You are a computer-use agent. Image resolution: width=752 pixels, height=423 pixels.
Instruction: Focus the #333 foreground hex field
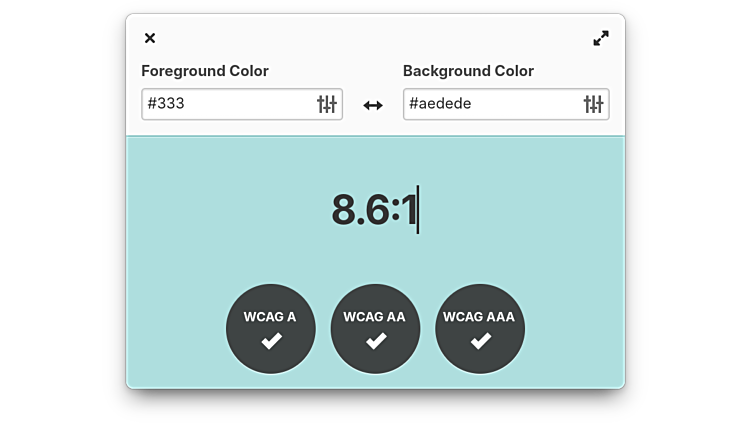coord(225,104)
